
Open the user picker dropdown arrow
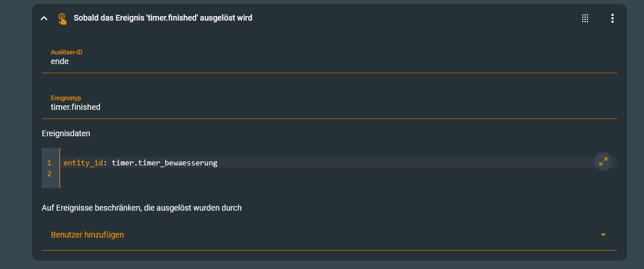[603, 235]
